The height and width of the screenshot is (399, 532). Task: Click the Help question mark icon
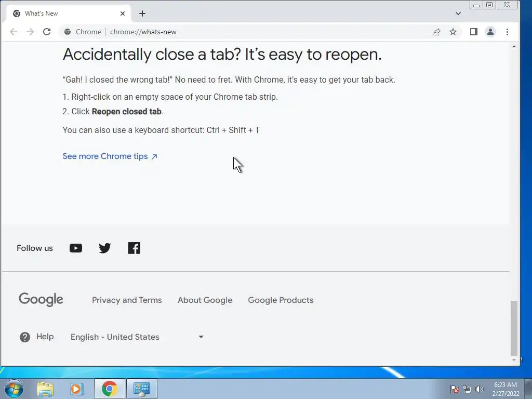pos(25,337)
